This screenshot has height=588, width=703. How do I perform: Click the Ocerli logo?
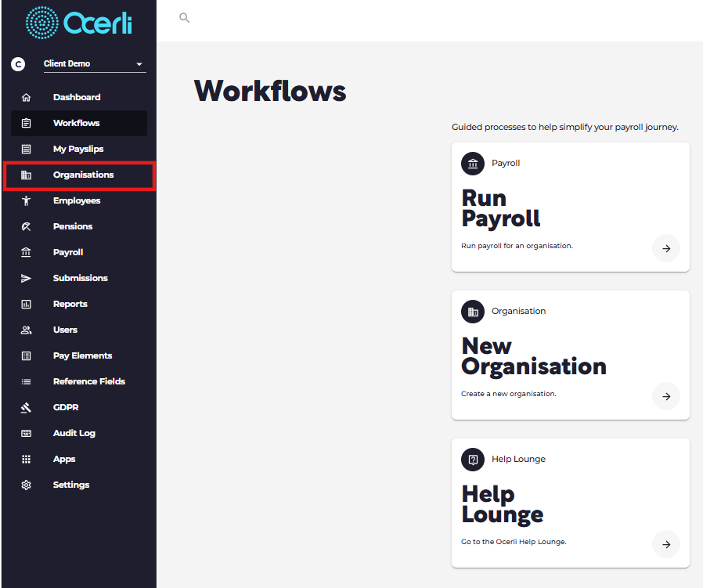click(79, 23)
